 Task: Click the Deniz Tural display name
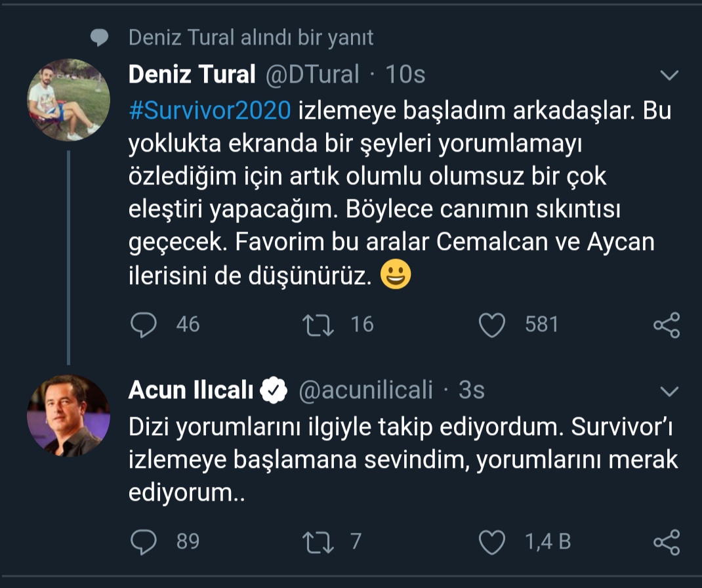(x=192, y=75)
